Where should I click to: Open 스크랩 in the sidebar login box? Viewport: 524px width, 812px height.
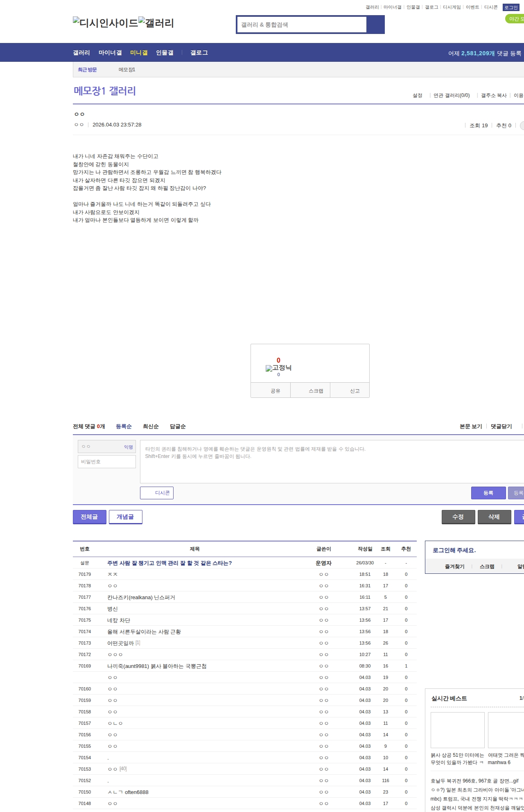pos(487,566)
